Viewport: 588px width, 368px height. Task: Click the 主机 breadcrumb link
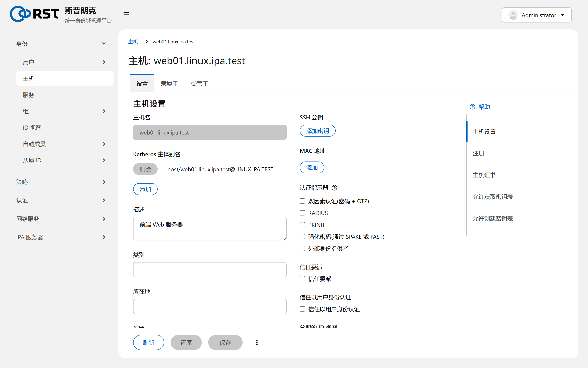pyautogui.click(x=133, y=42)
